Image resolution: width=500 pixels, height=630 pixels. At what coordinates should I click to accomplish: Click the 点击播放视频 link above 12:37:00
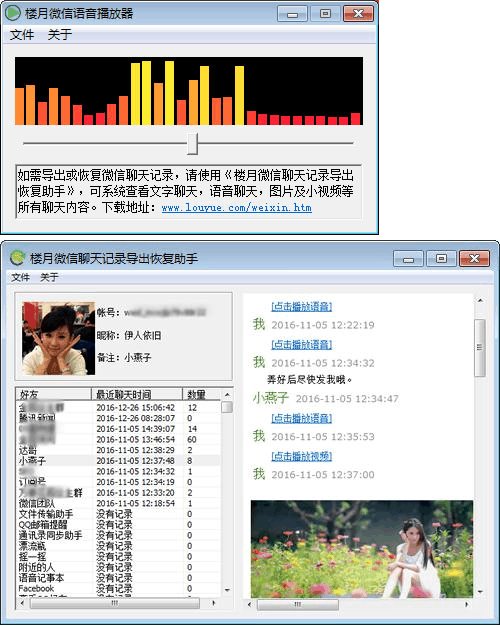click(301, 456)
